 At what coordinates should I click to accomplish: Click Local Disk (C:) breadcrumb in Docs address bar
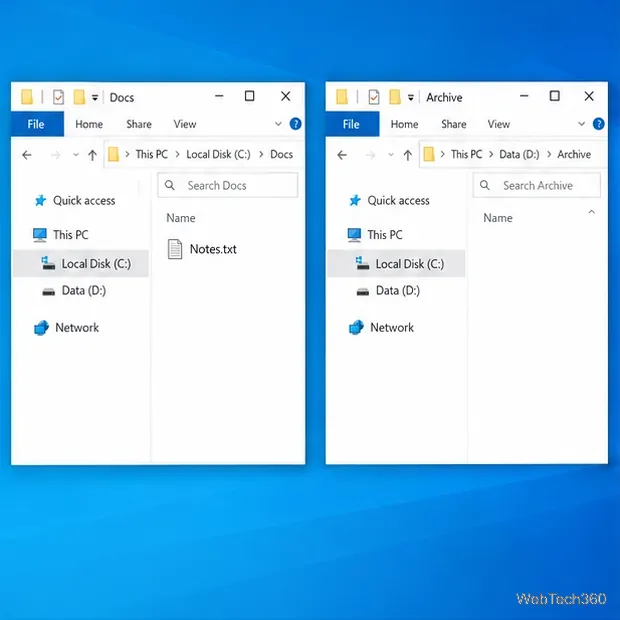click(x=218, y=154)
